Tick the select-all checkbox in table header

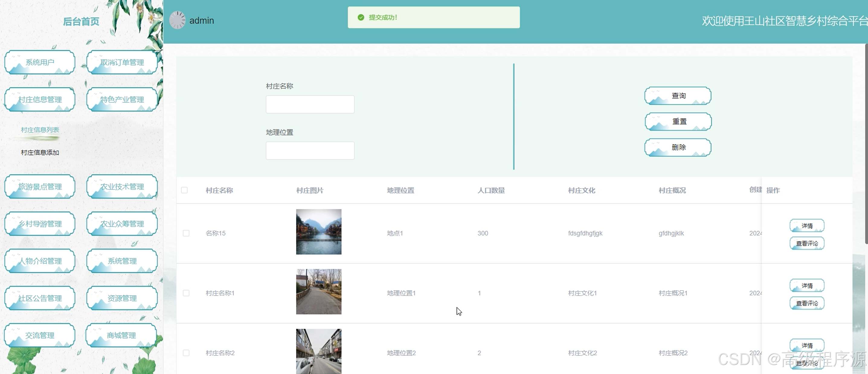[184, 190]
